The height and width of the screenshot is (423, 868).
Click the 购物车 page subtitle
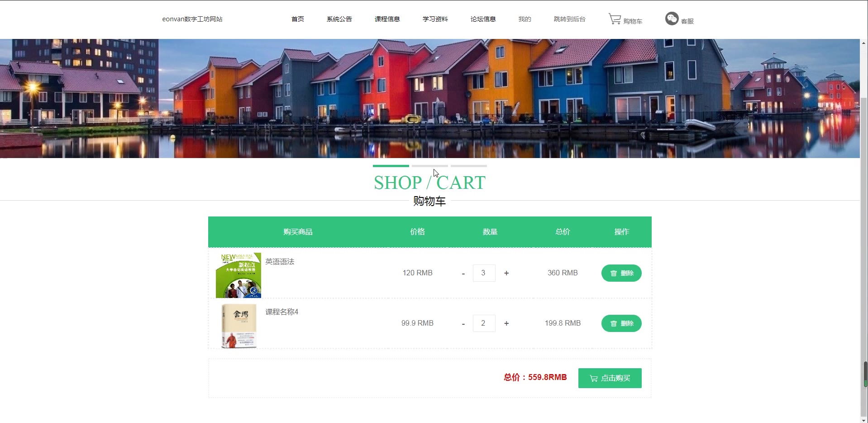tap(429, 201)
